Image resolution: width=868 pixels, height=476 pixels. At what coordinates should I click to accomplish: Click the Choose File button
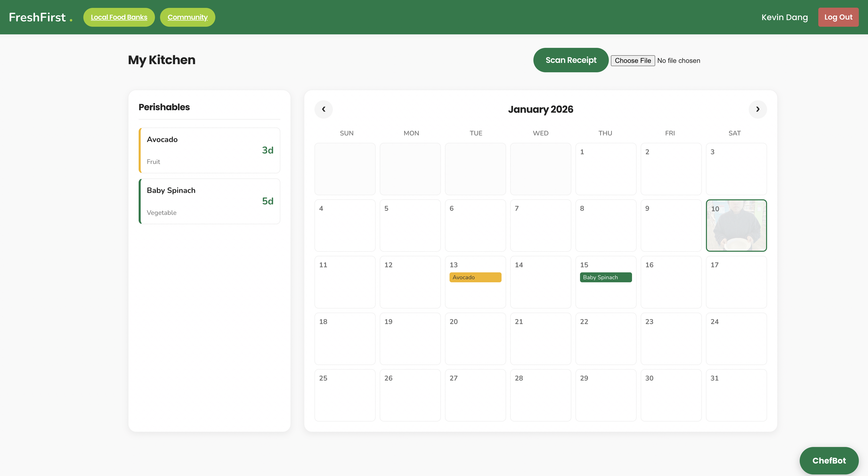[633, 61]
